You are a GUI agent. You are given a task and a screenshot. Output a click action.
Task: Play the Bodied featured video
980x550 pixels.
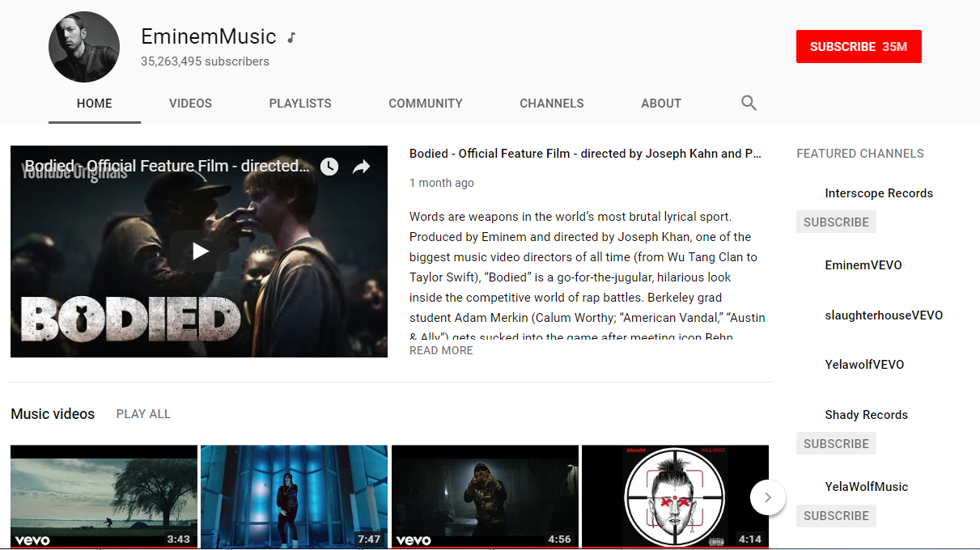199,252
